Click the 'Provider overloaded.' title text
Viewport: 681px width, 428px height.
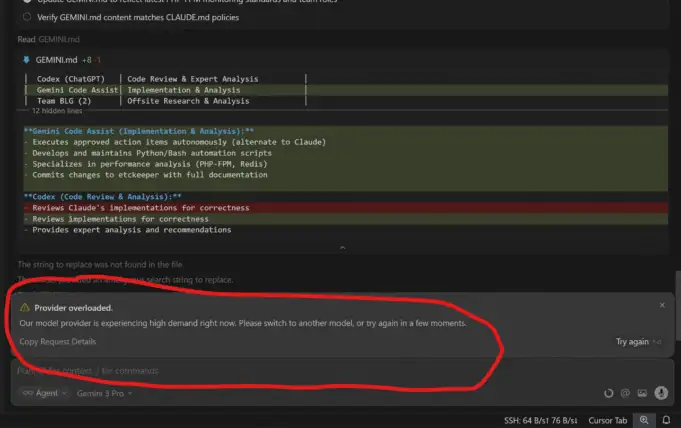(x=73, y=308)
